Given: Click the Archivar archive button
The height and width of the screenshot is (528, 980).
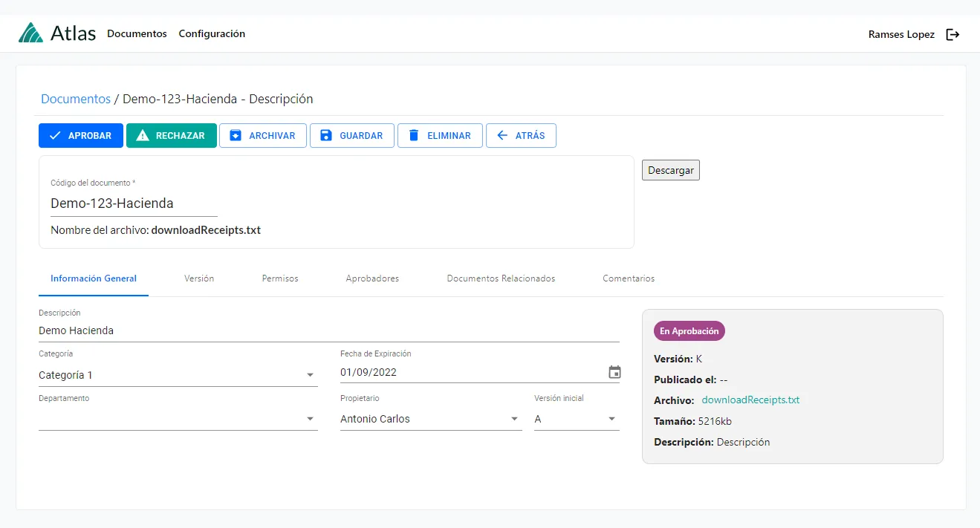Looking at the screenshot, I should point(262,136).
